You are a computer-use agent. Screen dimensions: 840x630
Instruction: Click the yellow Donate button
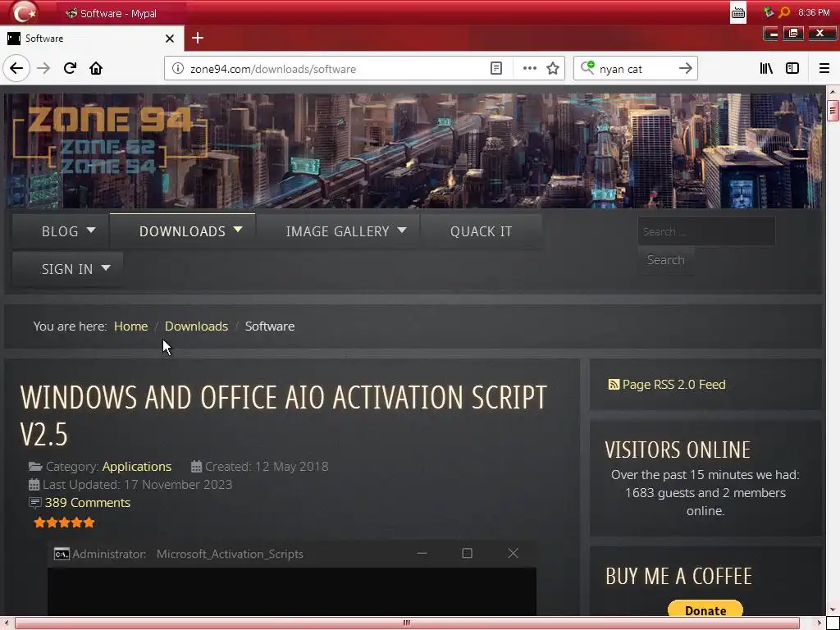(705, 609)
